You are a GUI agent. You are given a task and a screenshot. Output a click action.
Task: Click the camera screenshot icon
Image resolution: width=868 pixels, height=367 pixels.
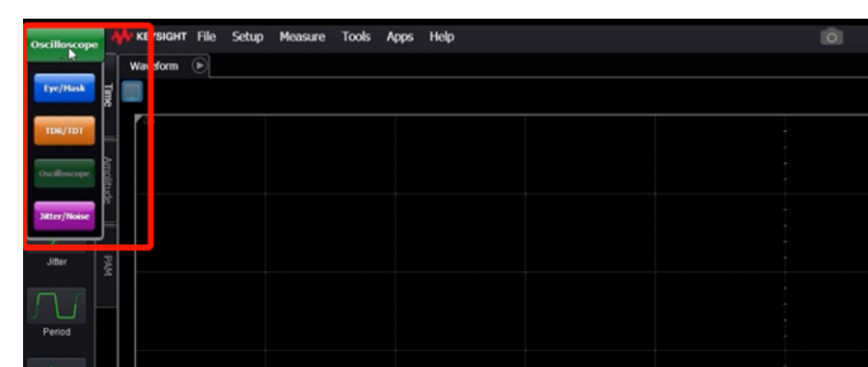pos(832,37)
